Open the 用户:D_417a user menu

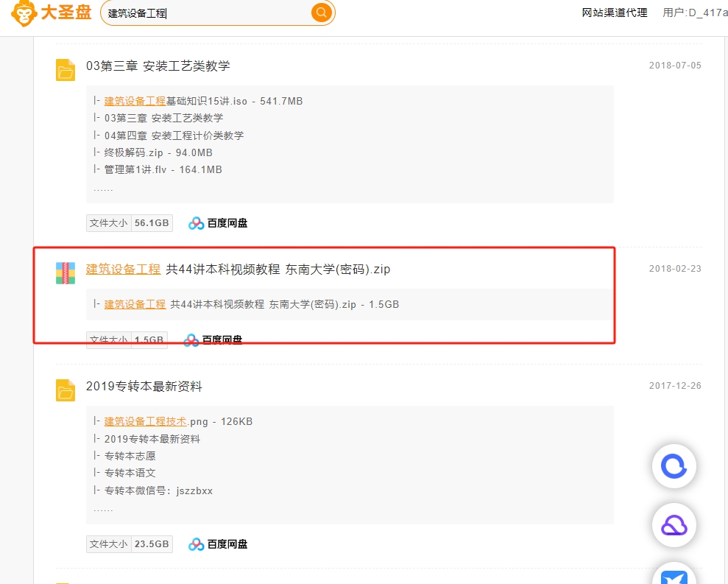(x=695, y=13)
